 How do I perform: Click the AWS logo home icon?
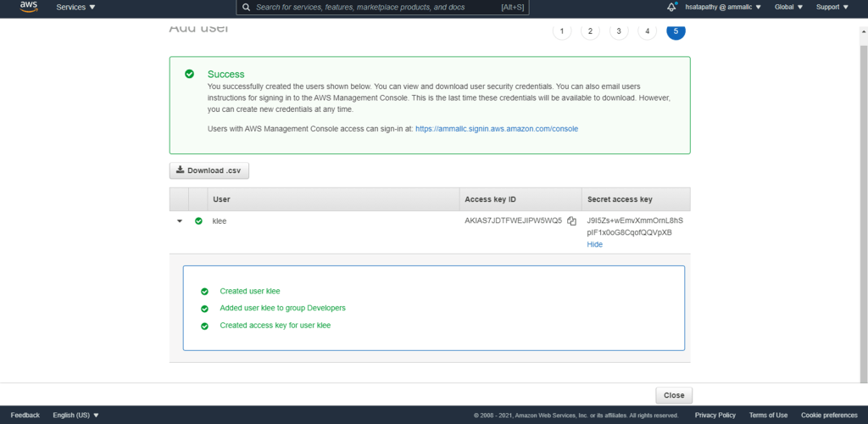point(28,8)
